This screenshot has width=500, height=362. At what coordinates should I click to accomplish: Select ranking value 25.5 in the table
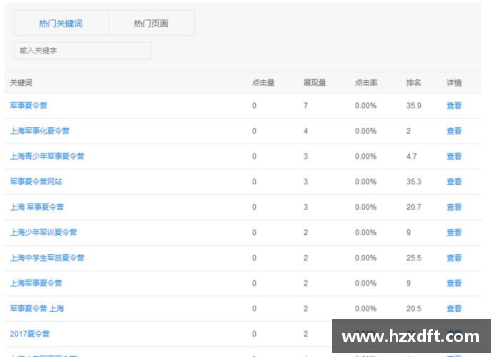[414, 258]
